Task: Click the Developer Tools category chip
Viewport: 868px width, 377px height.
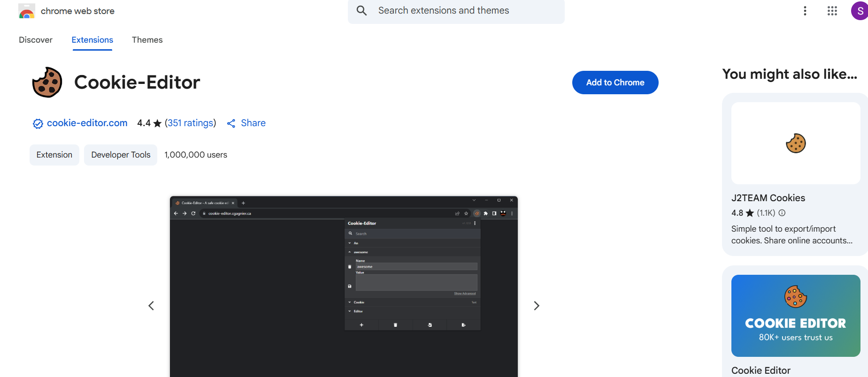Action: click(x=121, y=155)
